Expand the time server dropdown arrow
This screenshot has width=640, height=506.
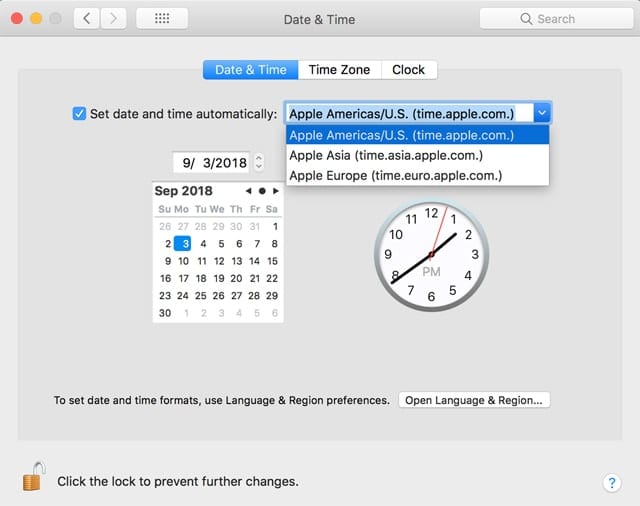541,113
